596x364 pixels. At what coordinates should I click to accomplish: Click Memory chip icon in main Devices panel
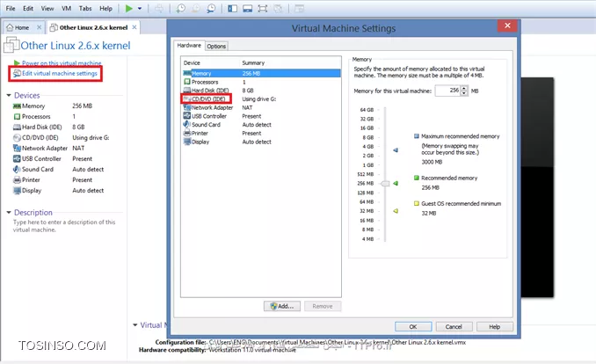(x=17, y=106)
